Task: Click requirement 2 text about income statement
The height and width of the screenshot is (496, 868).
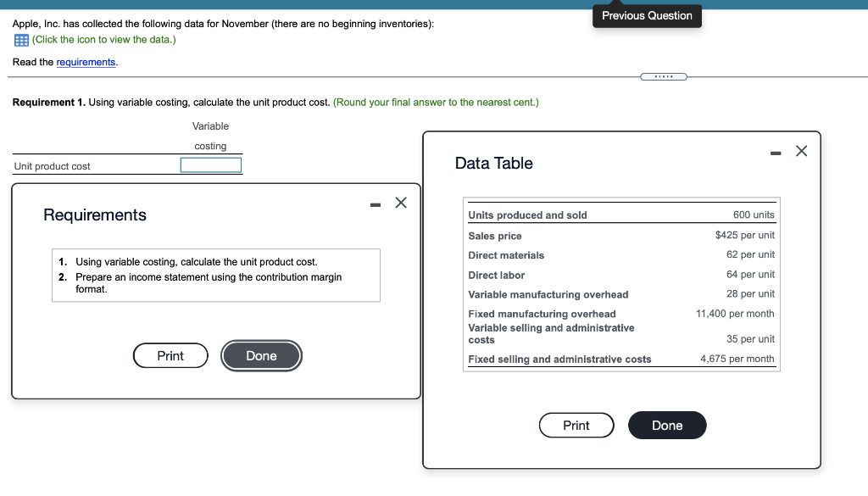Action: (x=209, y=283)
